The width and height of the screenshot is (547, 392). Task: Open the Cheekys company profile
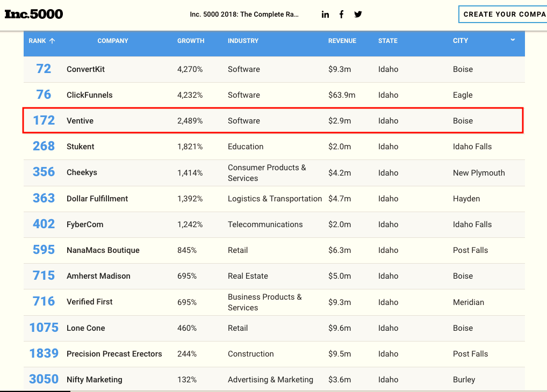coord(82,172)
